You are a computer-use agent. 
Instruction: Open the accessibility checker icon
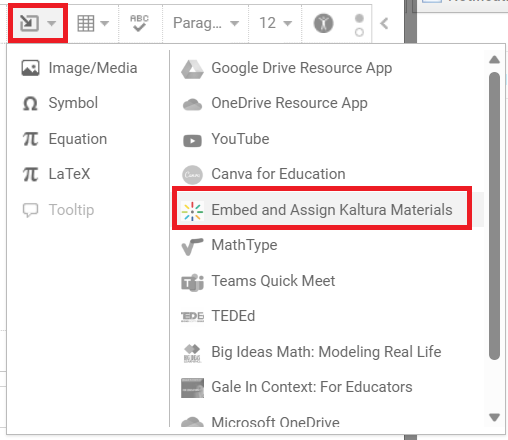[x=323, y=23]
